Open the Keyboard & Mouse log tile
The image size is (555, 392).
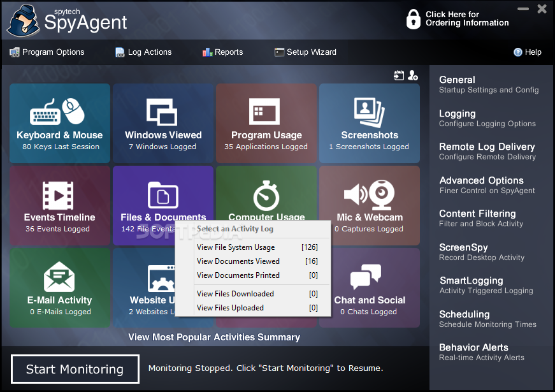59,123
